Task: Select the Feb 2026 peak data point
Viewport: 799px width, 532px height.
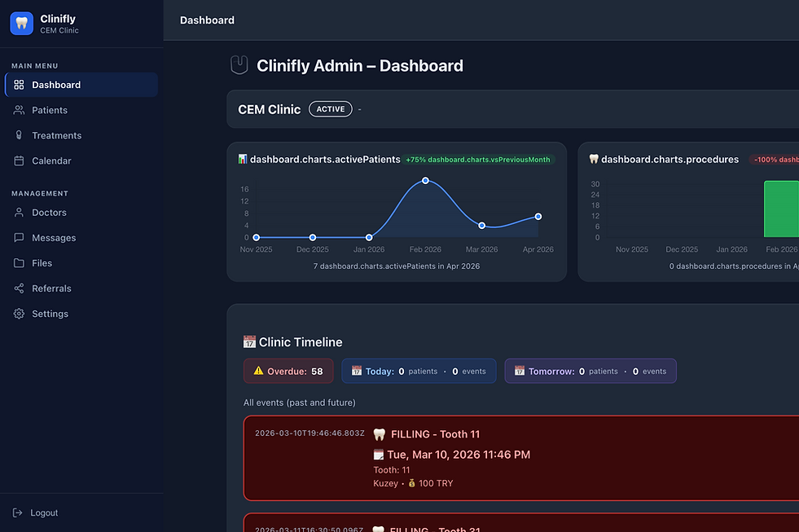Action: click(425, 180)
